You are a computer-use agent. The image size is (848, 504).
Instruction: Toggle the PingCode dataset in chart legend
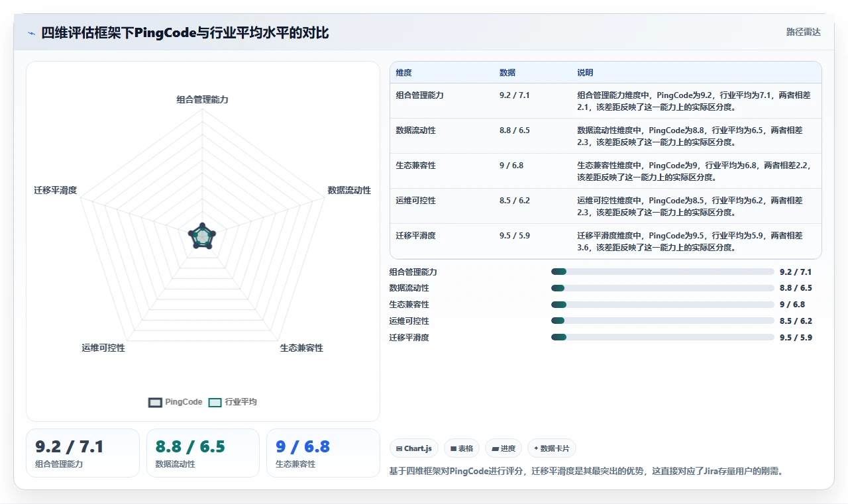[x=176, y=402]
